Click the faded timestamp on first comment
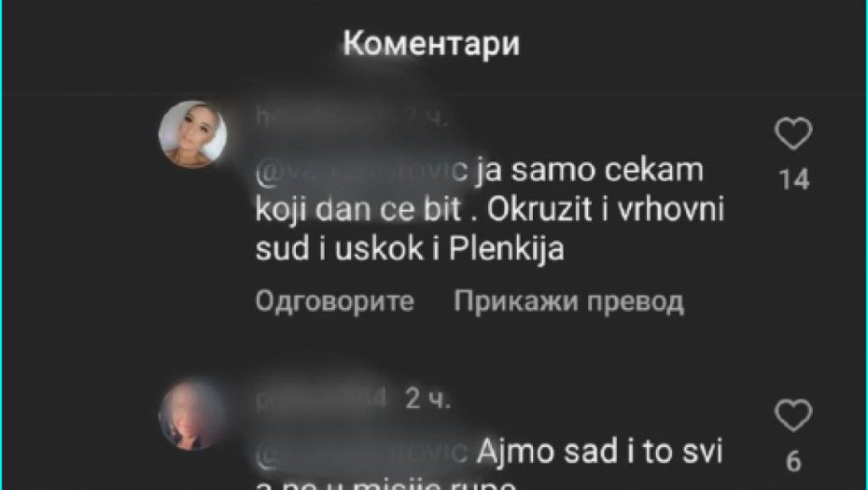868x490 pixels. click(427, 118)
